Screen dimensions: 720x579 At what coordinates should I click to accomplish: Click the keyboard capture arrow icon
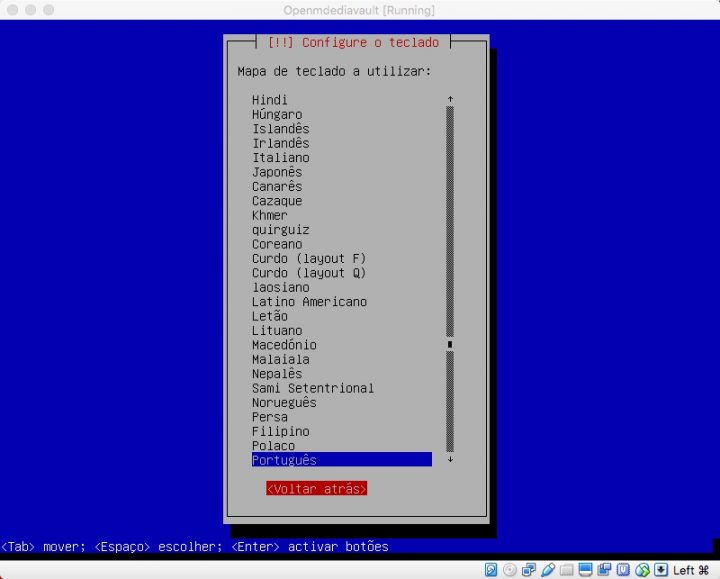661,570
